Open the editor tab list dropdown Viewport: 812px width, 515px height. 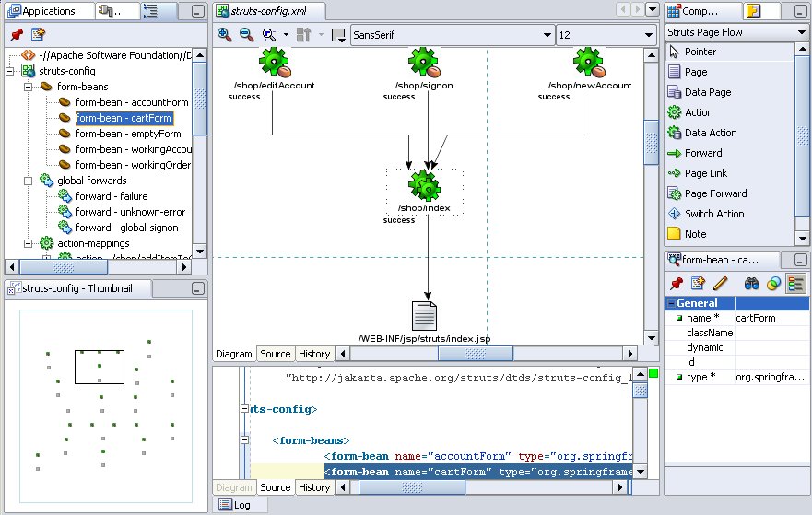click(653, 9)
